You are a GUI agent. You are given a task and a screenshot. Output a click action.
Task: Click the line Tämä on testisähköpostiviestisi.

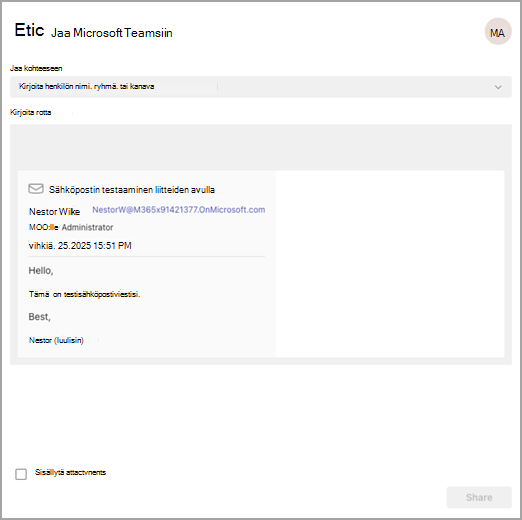pos(84,294)
